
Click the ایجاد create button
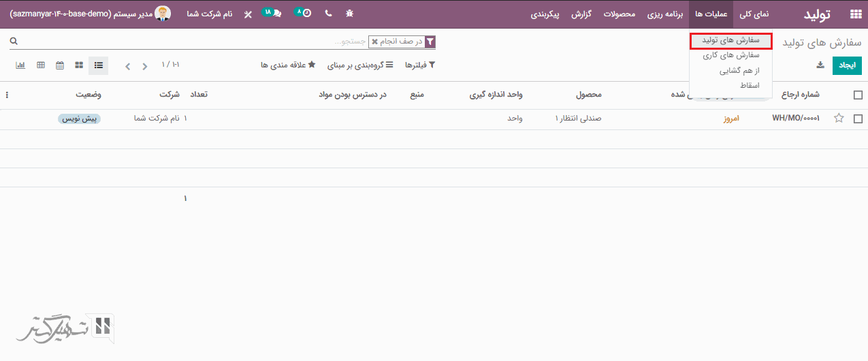pyautogui.click(x=847, y=65)
